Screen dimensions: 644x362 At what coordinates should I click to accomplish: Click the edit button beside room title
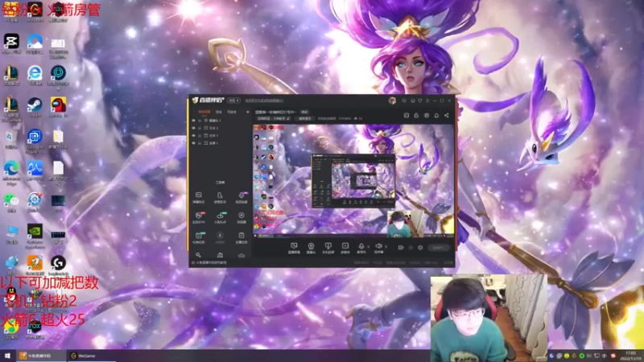pyautogui.click(x=304, y=112)
